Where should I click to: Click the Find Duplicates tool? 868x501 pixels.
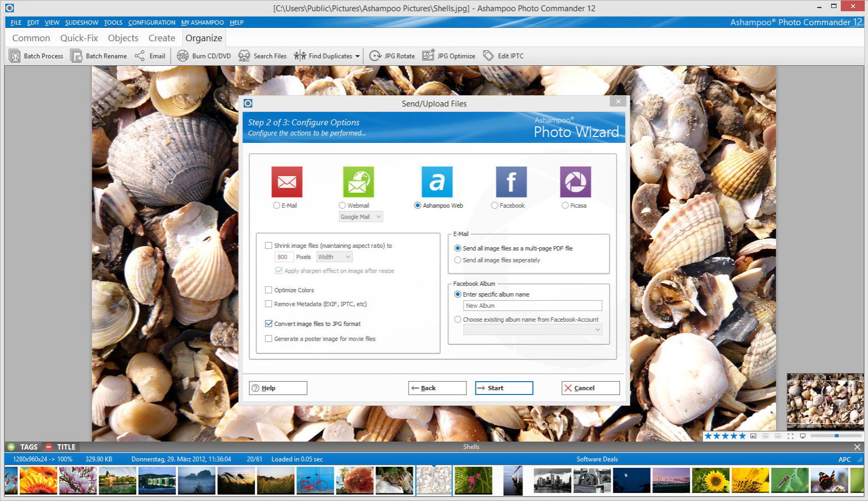pos(323,56)
